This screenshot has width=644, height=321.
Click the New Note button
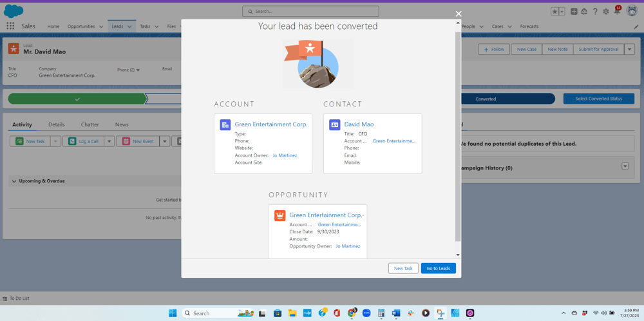point(557,50)
